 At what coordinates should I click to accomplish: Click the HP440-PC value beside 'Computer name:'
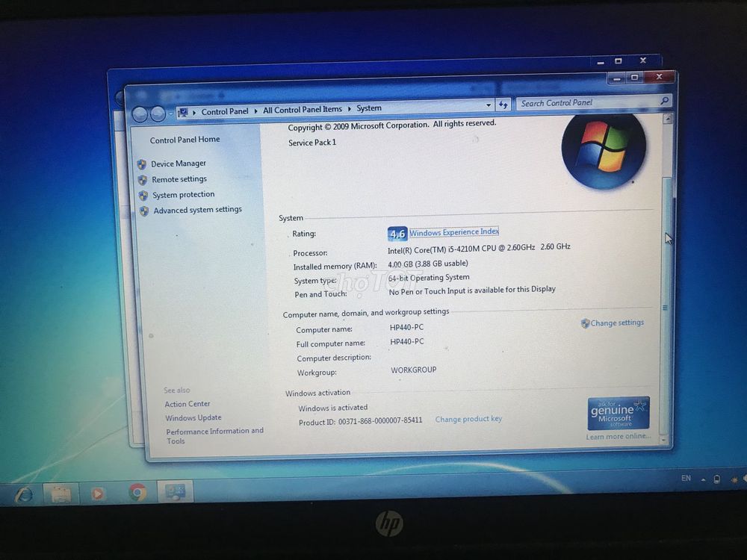point(406,328)
